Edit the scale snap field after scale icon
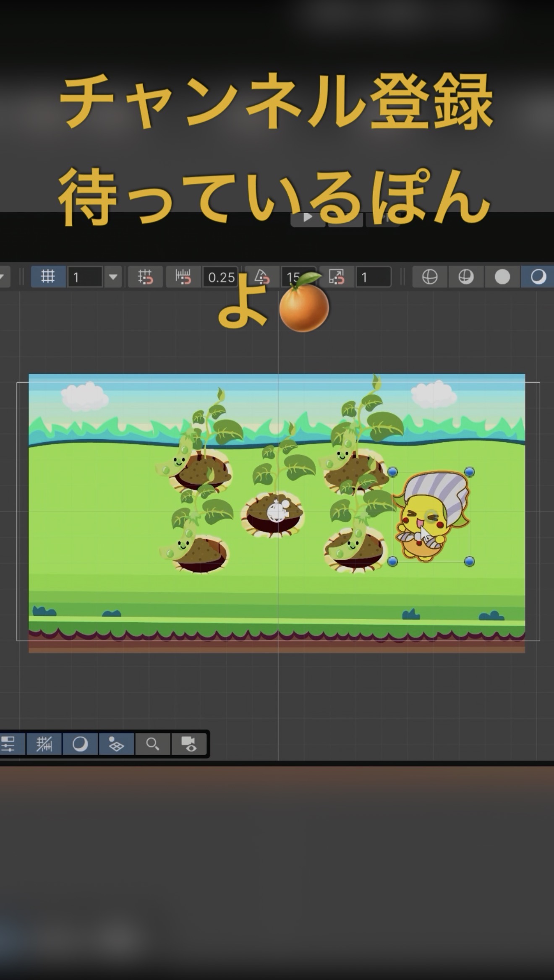 (373, 277)
